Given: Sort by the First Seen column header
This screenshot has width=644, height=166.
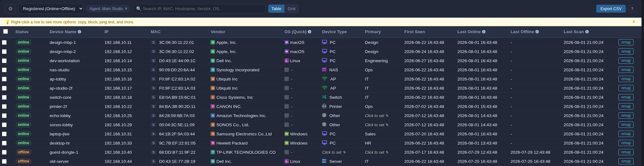Looking at the screenshot, I should point(414,32).
